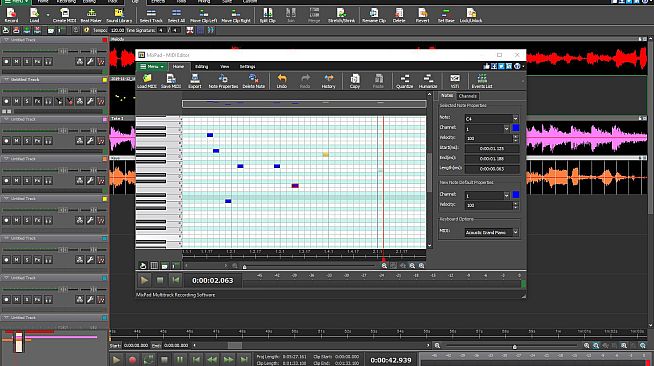
Task: Apply Humanize to MIDI notes
Action: pyautogui.click(x=428, y=81)
